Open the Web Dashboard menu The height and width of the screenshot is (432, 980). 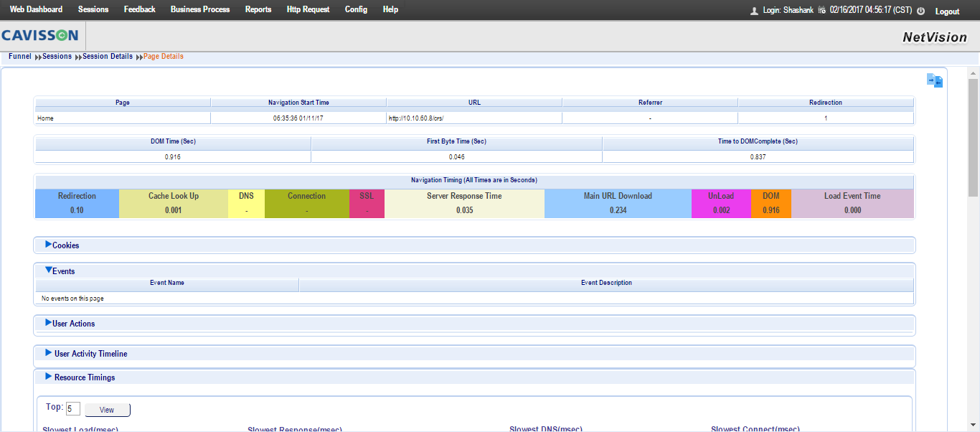tap(36, 9)
